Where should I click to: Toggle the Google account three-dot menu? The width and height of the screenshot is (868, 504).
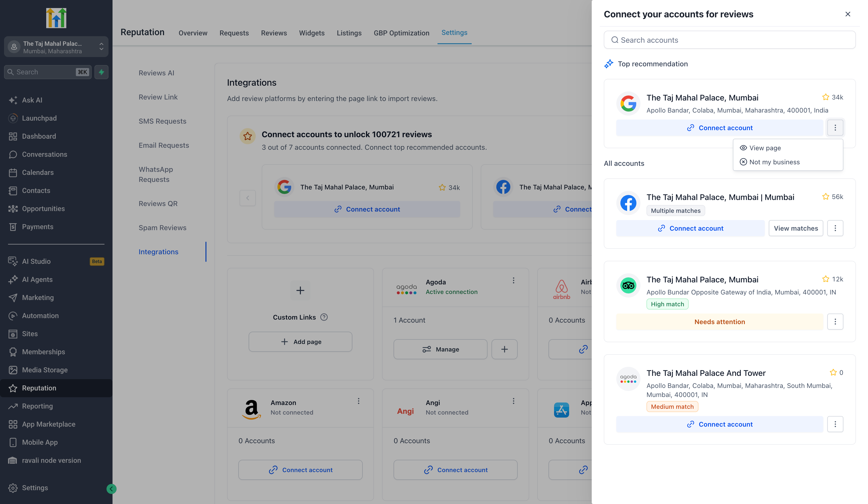(835, 128)
